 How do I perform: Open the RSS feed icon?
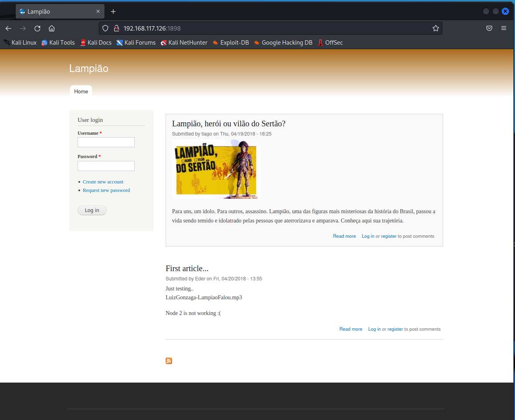pyautogui.click(x=169, y=361)
